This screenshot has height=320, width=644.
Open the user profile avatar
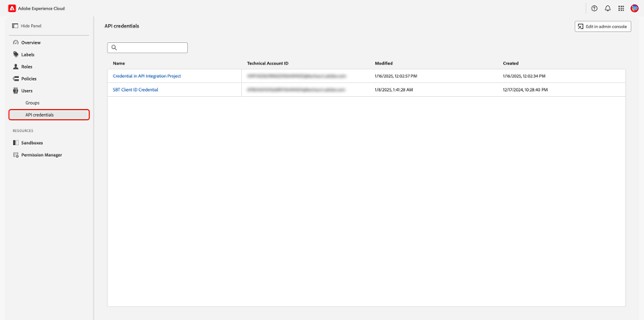pyautogui.click(x=635, y=9)
